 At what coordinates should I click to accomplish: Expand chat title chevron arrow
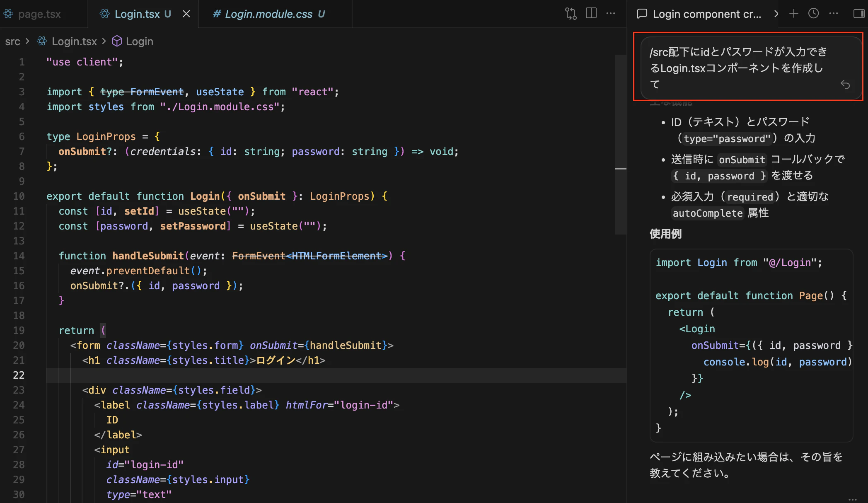point(776,14)
